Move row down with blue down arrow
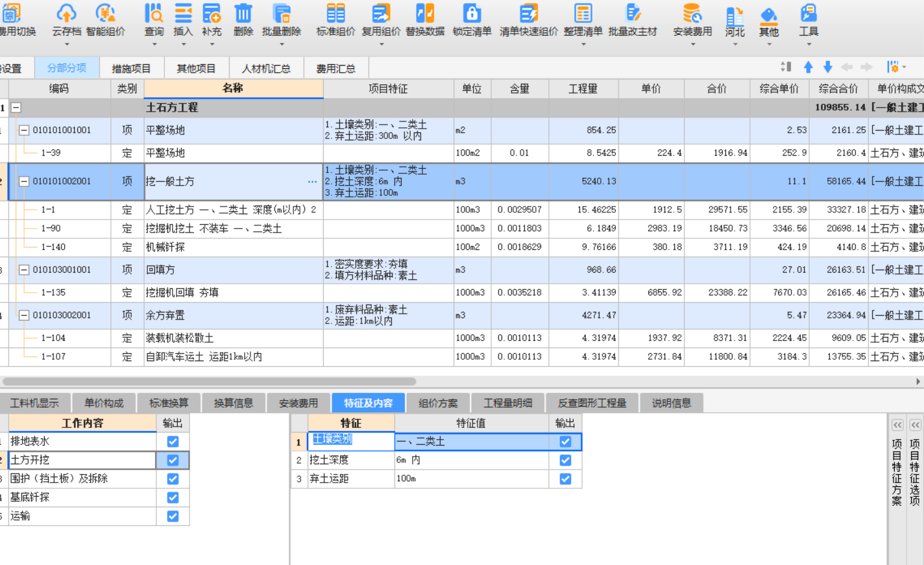The height and width of the screenshot is (565, 924). point(828,67)
